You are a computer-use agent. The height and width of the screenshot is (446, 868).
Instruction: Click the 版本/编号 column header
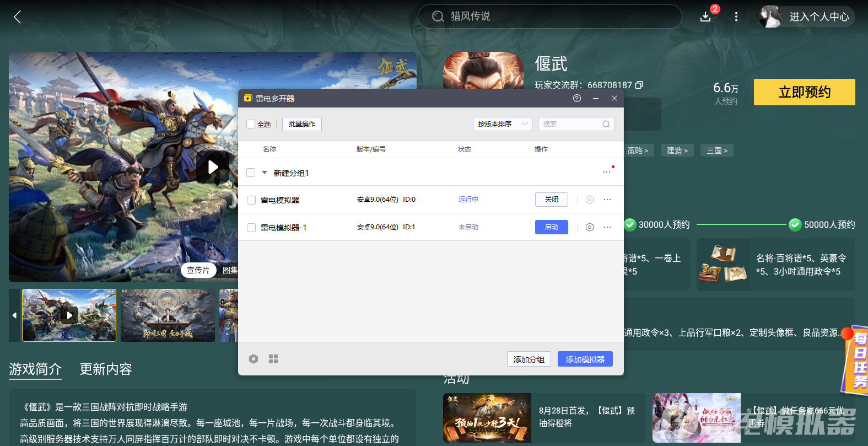[371, 149]
